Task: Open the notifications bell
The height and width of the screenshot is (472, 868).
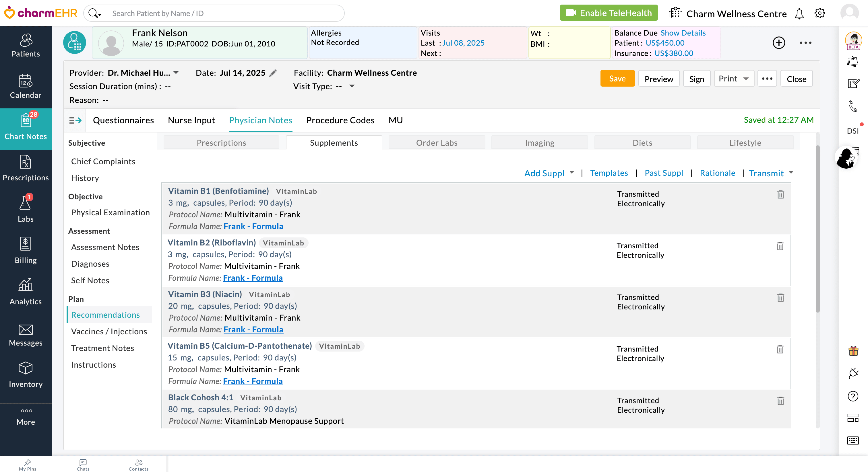Action: click(x=799, y=13)
